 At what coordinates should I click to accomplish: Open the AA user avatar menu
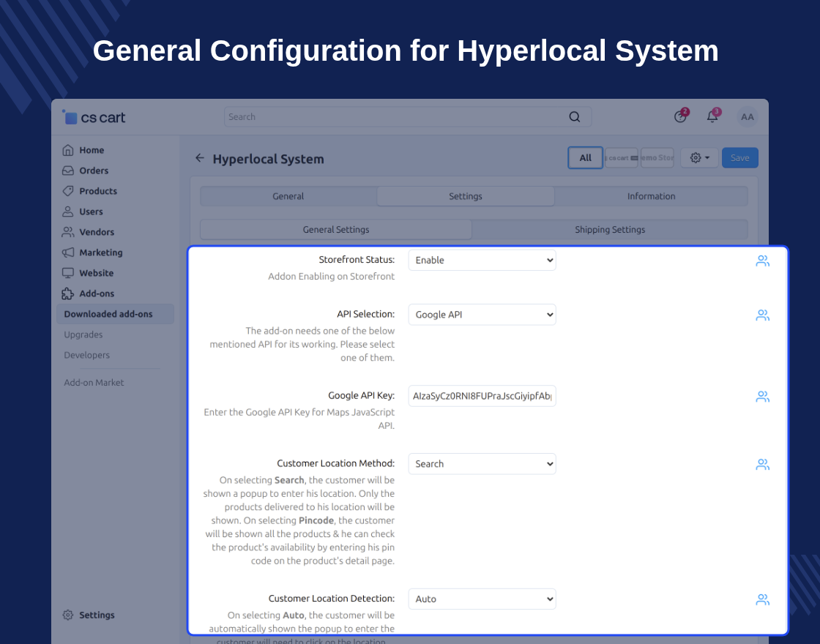(748, 117)
